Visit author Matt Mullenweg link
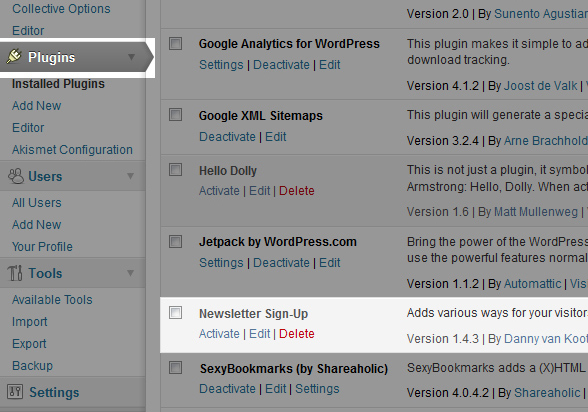Screen dimensions: 588x412 pyautogui.click(x=536, y=212)
